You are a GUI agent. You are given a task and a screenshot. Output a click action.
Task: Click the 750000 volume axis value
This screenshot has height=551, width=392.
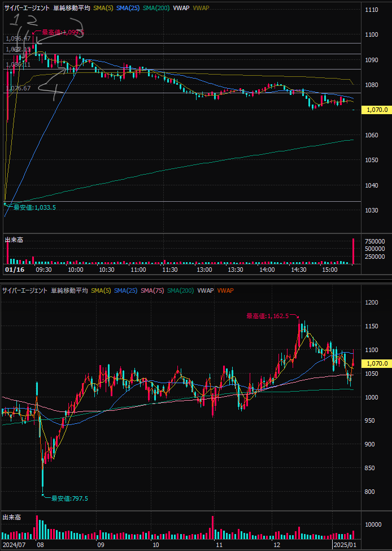click(375, 241)
